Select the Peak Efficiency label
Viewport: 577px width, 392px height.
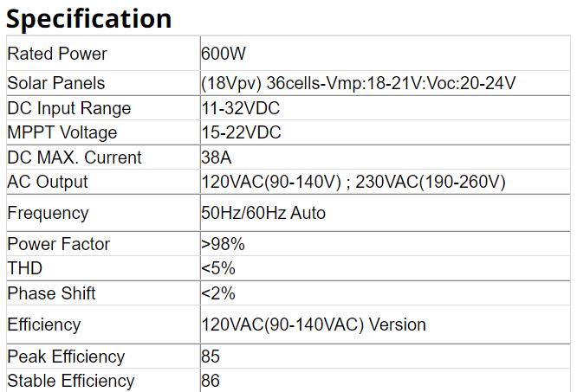point(66,357)
